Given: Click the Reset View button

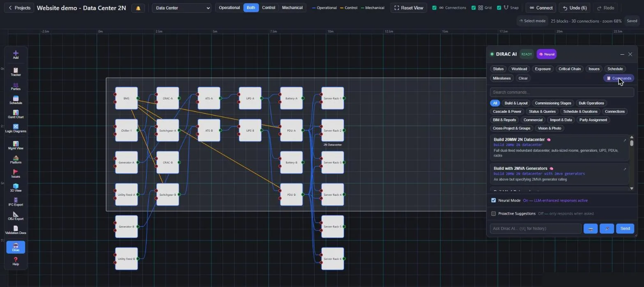Looking at the screenshot, I should 409,8.
